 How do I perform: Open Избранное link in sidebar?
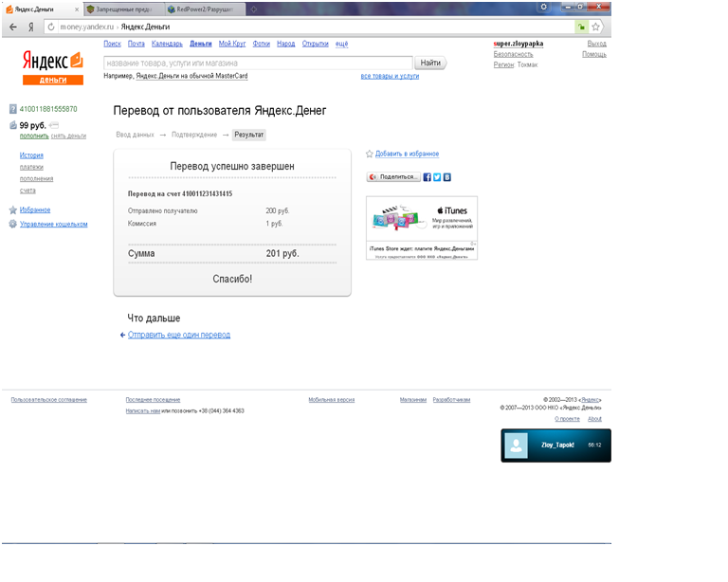(35, 210)
